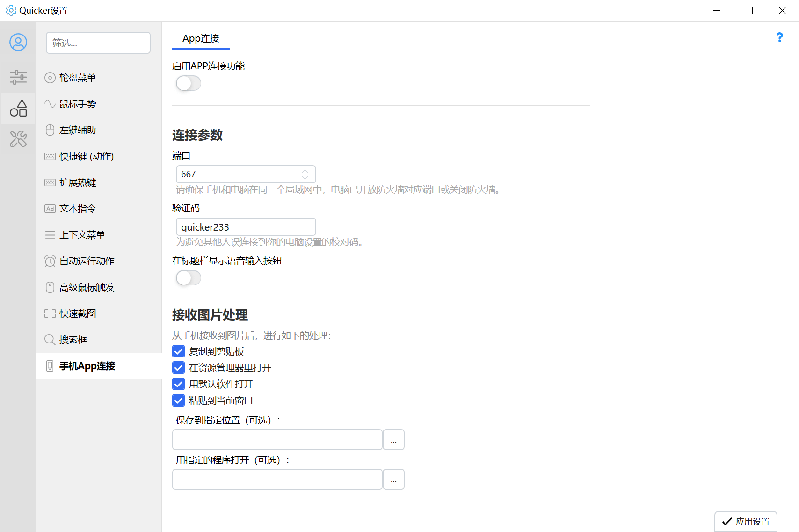Browse for 用指定的程序打开 program
This screenshot has height=532, width=799.
tap(393, 480)
